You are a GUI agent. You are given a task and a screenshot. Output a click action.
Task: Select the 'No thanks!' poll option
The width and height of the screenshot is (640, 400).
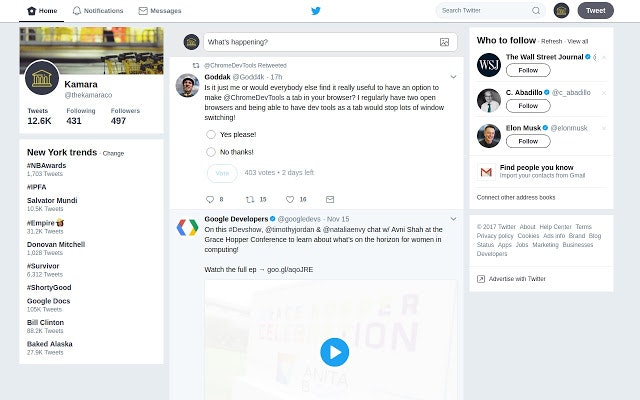pos(211,152)
